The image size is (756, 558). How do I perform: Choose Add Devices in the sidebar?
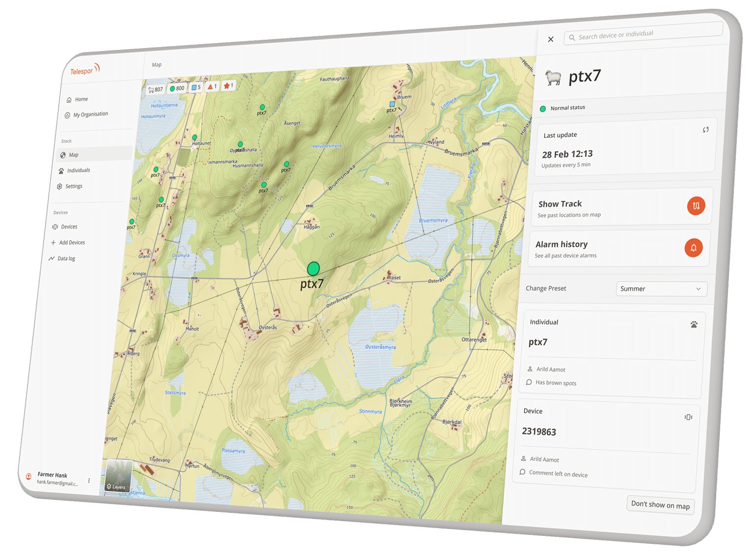click(68, 243)
